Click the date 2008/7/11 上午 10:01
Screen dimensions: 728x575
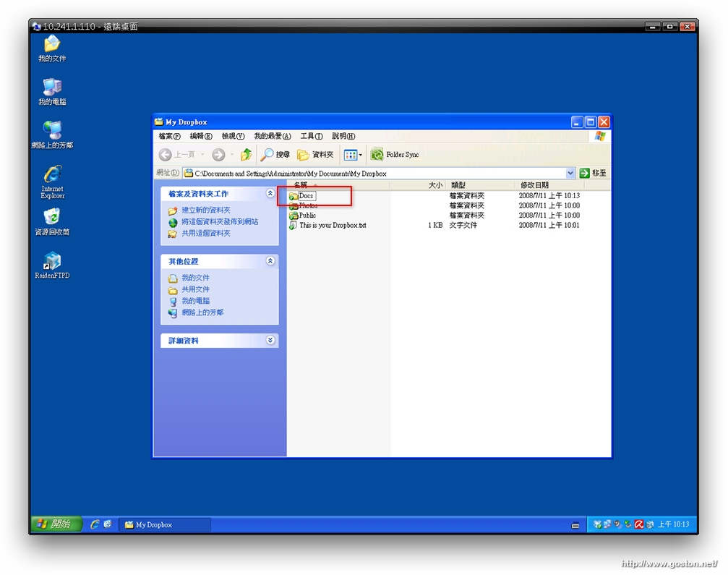click(549, 225)
